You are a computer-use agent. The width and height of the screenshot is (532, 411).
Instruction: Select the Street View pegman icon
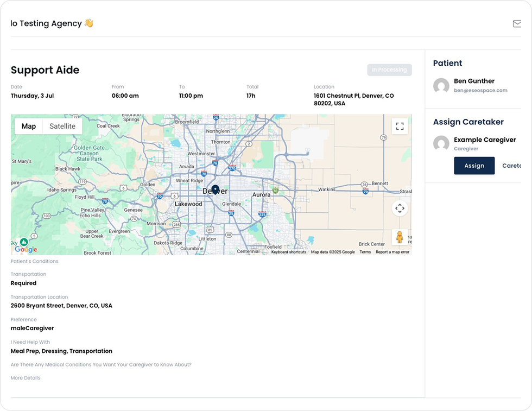(400, 237)
